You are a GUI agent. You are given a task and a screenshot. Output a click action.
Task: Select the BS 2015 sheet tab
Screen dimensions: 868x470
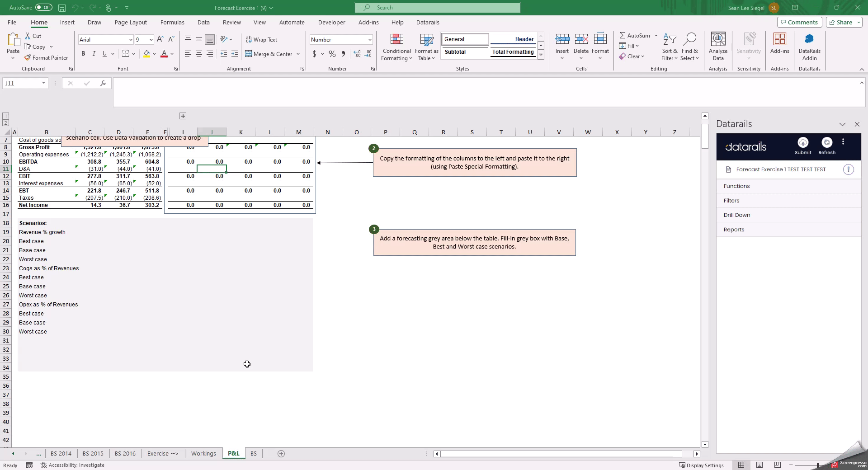(93, 453)
